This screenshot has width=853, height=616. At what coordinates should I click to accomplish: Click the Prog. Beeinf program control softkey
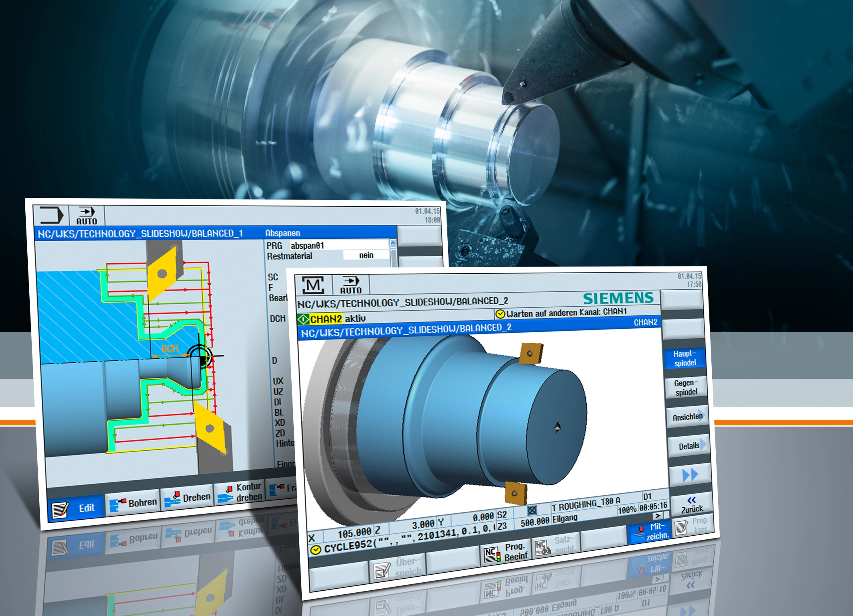pos(505,553)
